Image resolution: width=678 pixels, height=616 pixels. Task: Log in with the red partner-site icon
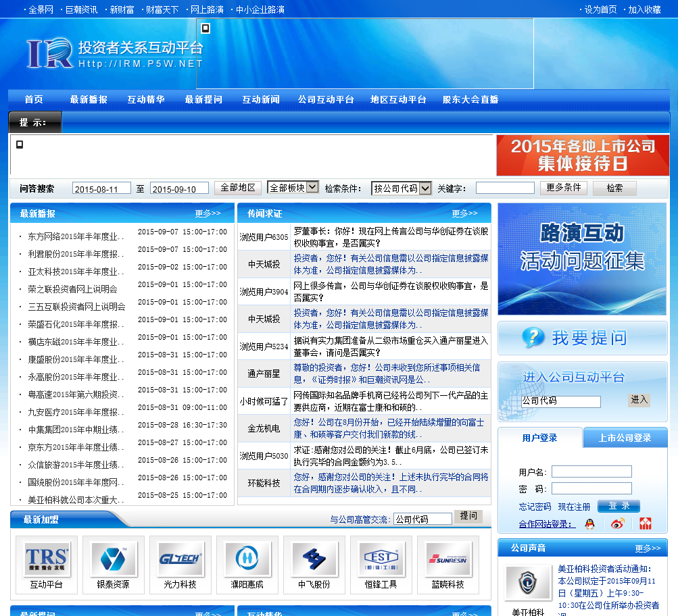646,524
